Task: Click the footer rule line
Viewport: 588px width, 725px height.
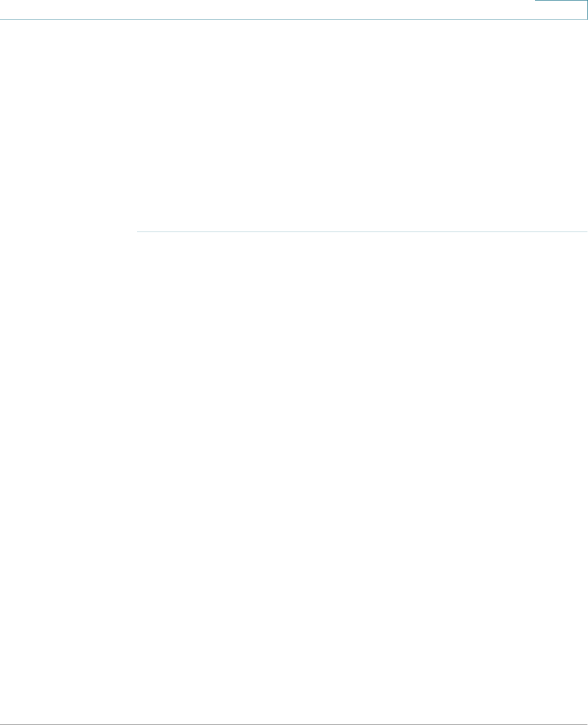Action: (x=294, y=724)
